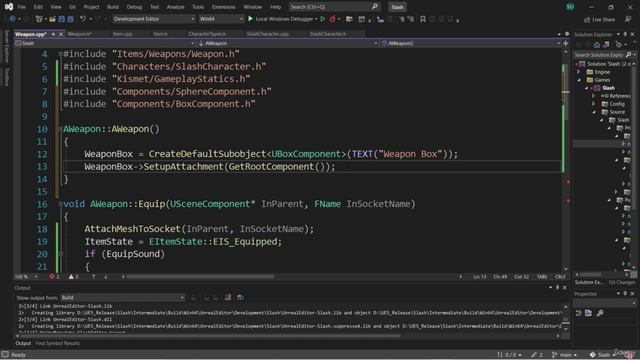Screen dimensions: 640x360
Task: Click the Save All icon
Action: (x=71, y=19)
